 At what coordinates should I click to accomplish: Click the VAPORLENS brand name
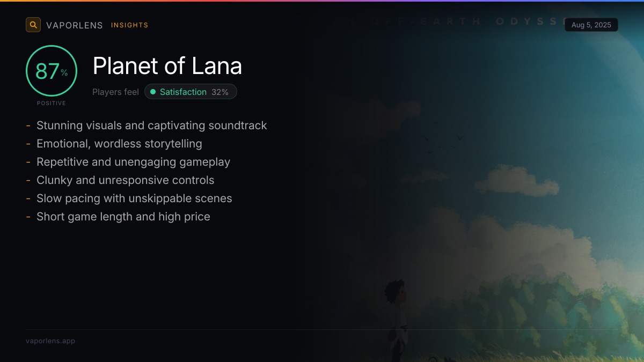point(75,25)
